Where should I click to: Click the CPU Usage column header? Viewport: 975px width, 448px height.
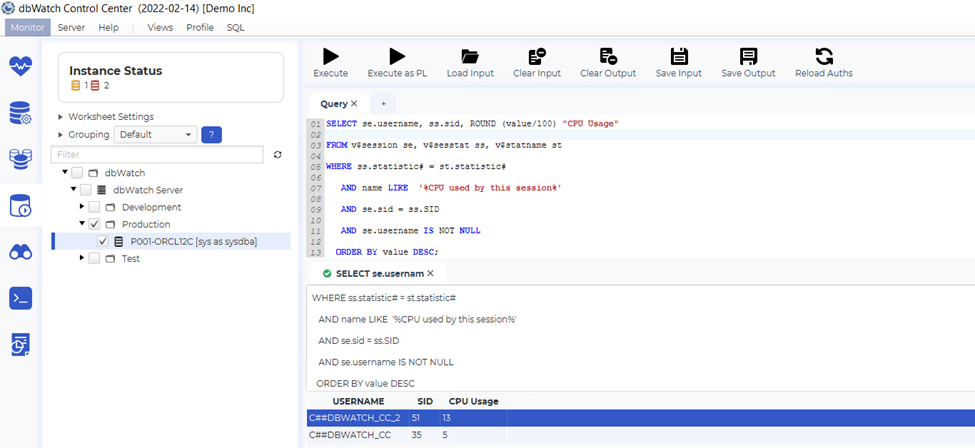click(x=473, y=401)
